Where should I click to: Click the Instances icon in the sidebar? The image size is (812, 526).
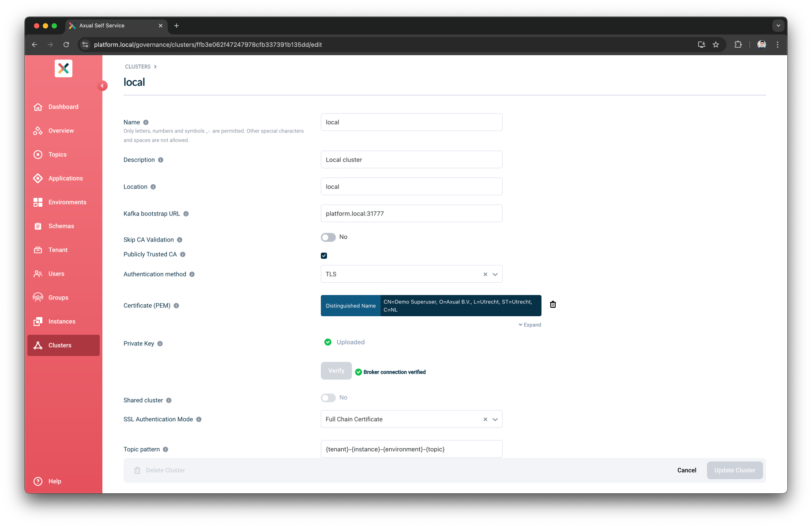[x=38, y=322]
